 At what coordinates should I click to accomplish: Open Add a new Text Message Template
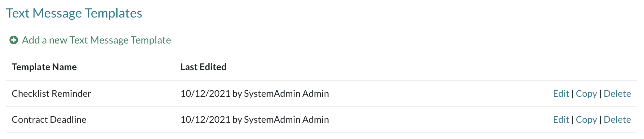[96, 40]
